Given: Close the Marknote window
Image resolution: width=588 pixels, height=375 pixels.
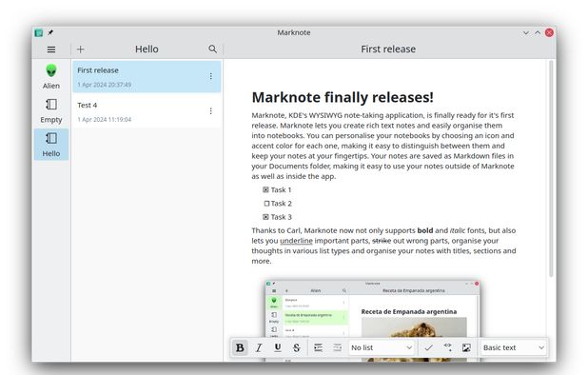Looking at the screenshot, I should pos(549,32).
